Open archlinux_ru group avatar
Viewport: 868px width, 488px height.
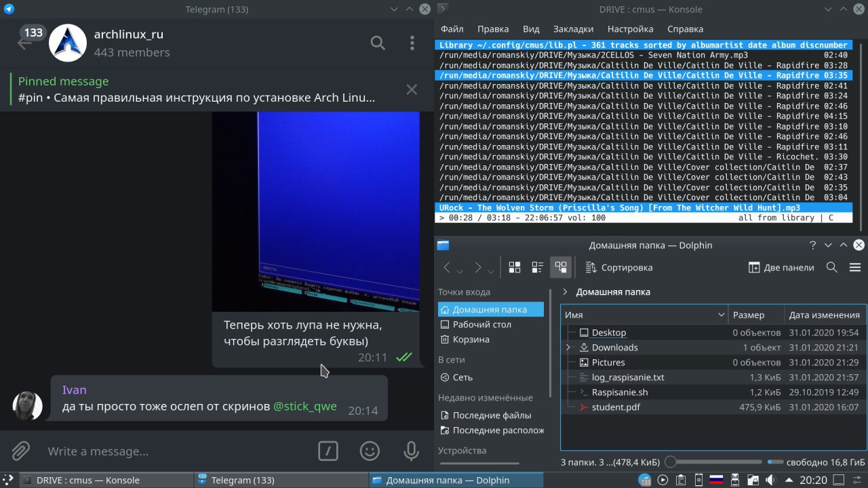point(68,43)
